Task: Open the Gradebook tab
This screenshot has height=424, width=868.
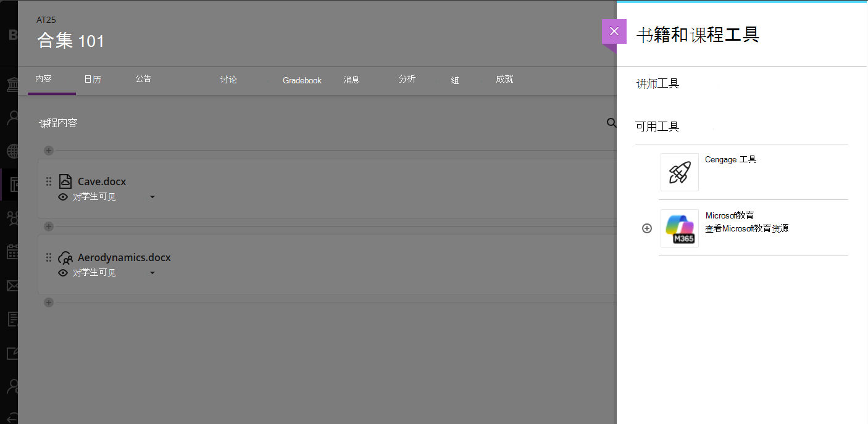Action: pos(302,80)
